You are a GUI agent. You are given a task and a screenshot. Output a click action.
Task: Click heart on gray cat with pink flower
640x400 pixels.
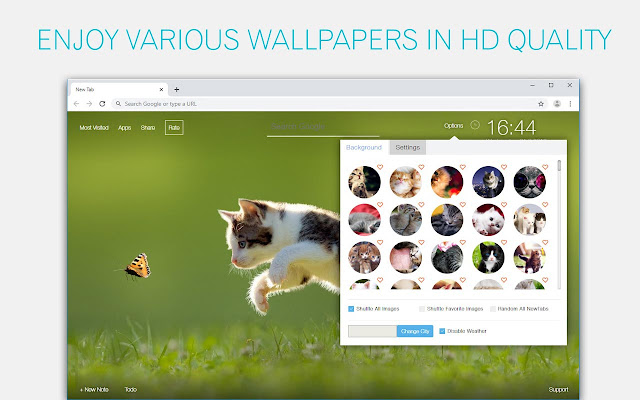[x=463, y=242]
